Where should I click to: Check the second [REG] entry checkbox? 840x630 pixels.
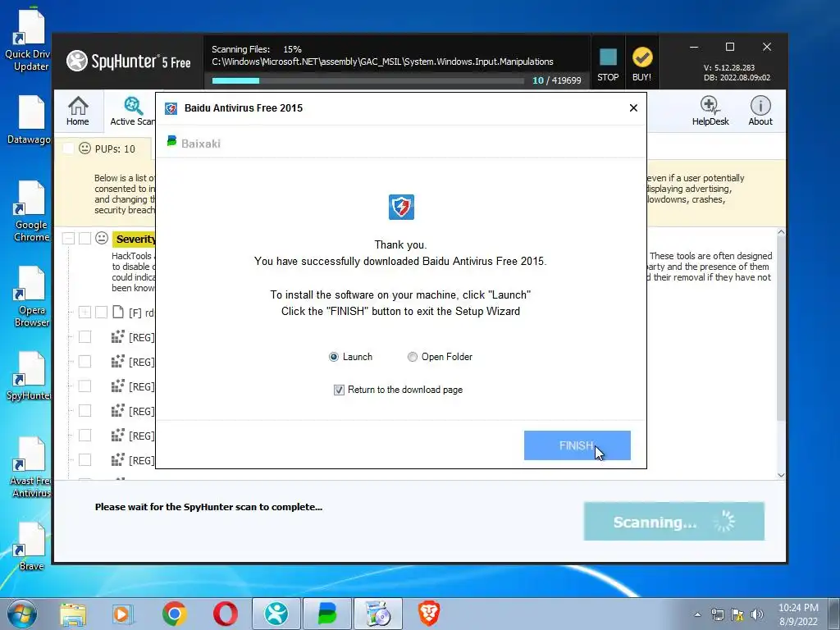[84, 362]
